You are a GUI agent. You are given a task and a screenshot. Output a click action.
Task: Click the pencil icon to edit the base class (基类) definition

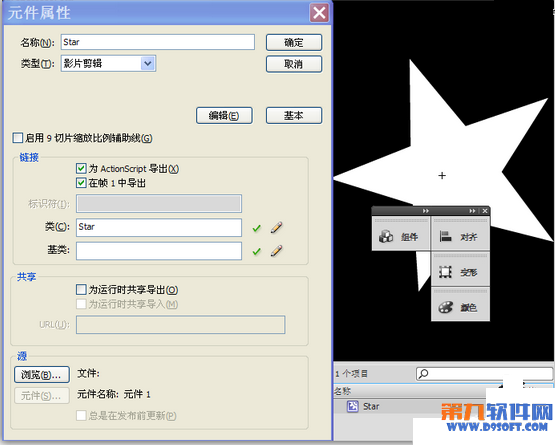276,251
